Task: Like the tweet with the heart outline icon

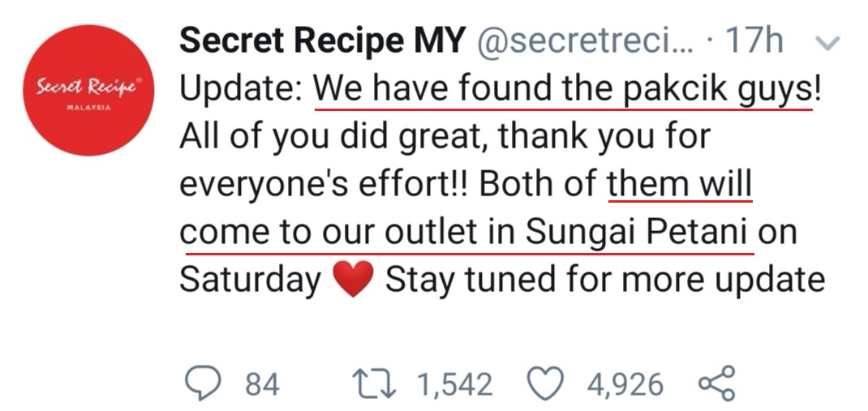Action: pos(544,383)
